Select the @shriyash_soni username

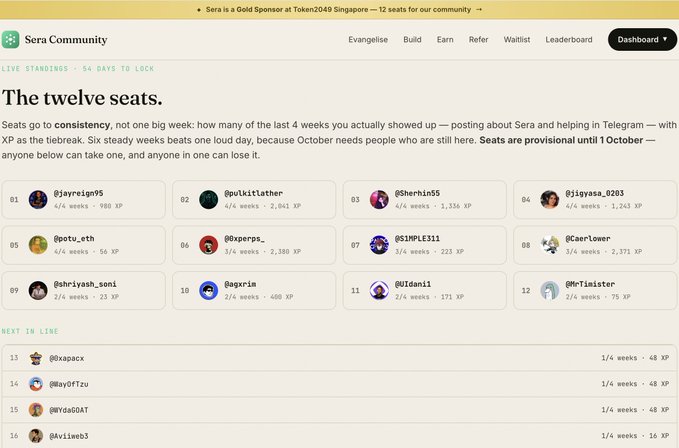85,284
